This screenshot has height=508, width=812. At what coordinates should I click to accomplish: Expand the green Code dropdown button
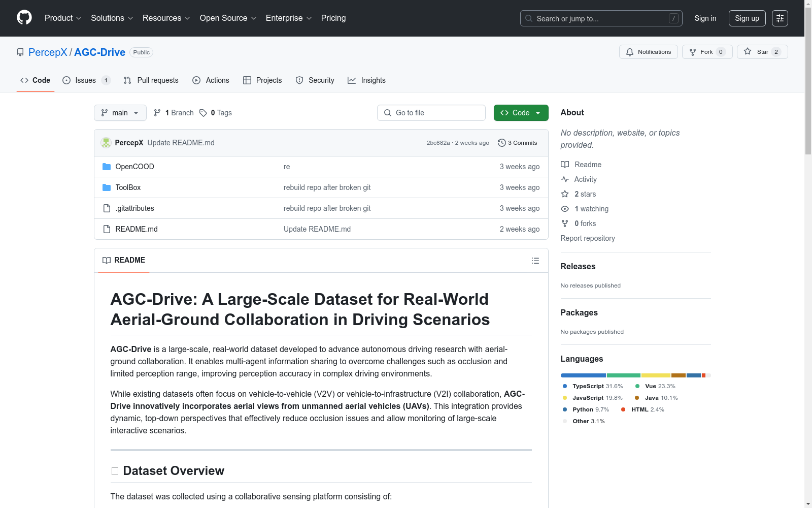pos(521,113)
